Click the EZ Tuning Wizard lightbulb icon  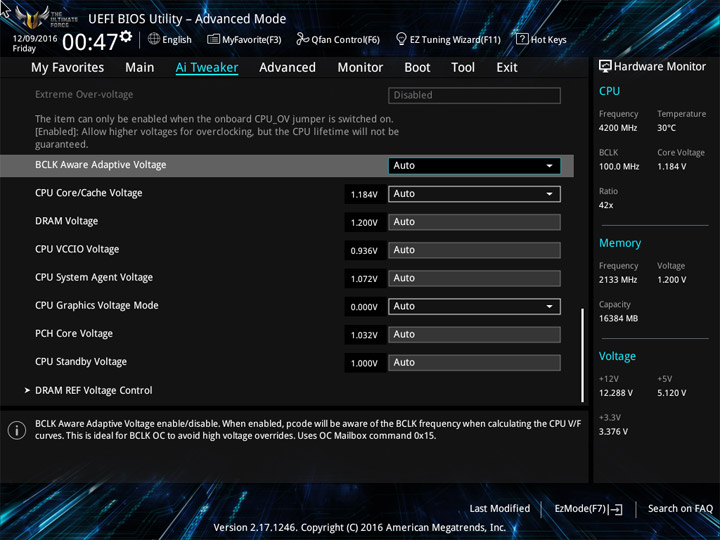[x=401, y=39]
